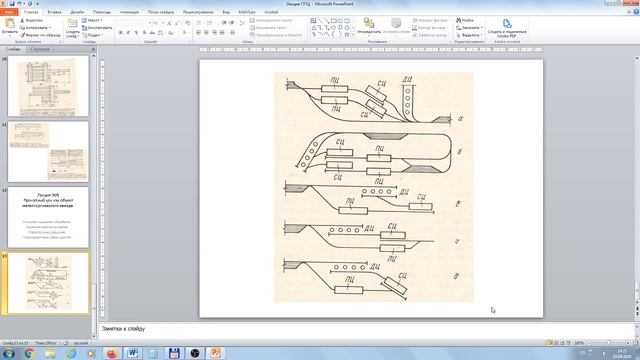Open Выровнять текст dropdown

click(x=269, y=28)
